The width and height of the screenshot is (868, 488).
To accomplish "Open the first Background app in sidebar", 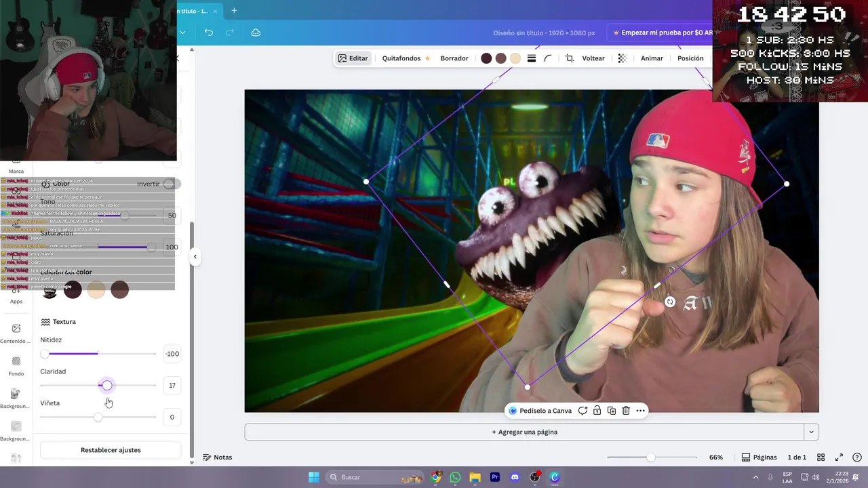I will [x=16, y=399].
